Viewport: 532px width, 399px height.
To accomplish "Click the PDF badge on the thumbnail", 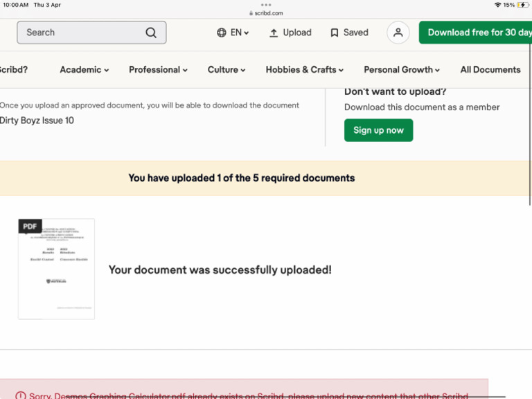I will point(30,227).
